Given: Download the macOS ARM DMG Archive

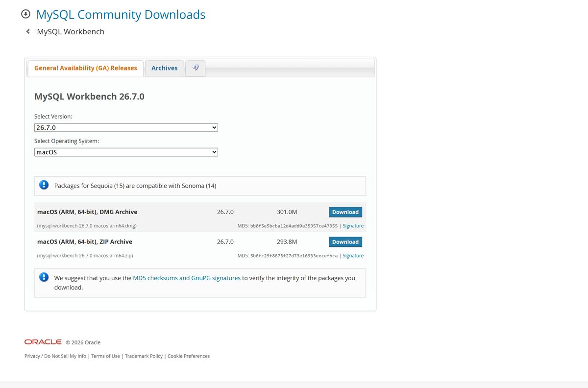Looking at the screenshot, I should [345, 212].
